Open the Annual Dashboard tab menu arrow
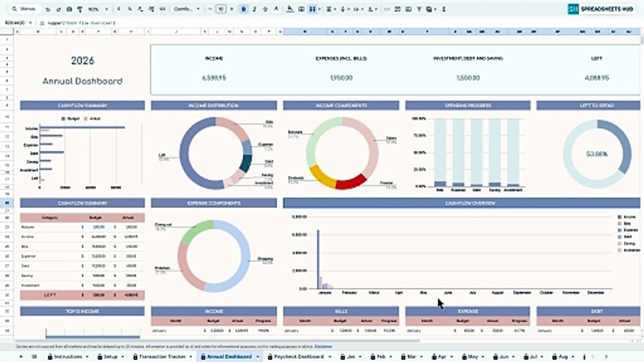644x362 pixels. (x=258, y=356)
